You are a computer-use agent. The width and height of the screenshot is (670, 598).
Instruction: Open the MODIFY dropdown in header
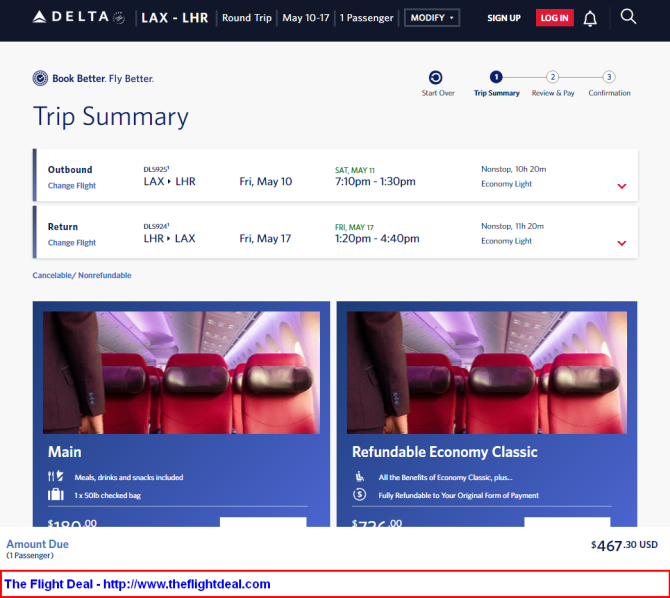[432, 18]
